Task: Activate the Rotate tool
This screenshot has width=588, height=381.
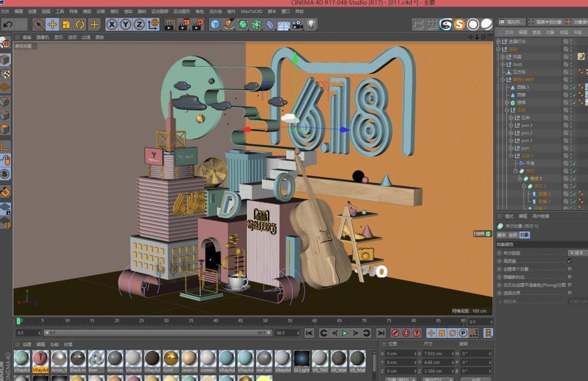Action: [x=80, y=25]
